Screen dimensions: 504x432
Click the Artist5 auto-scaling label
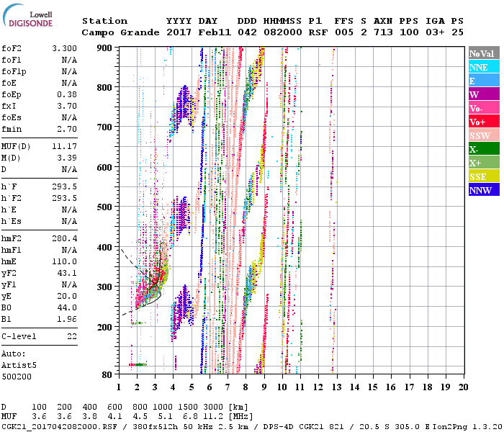pyautogui.click(x=19, y=366)
